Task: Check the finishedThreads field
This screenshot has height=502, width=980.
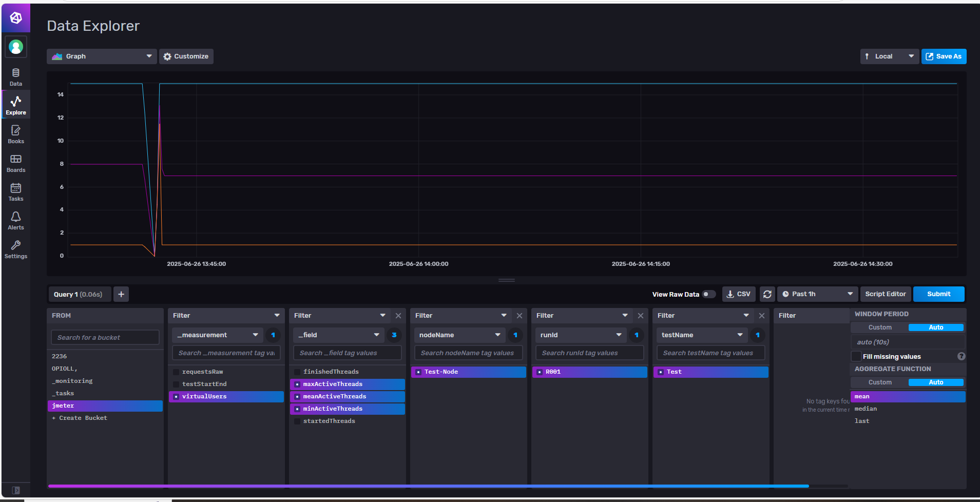Action: tap(297, 372)
